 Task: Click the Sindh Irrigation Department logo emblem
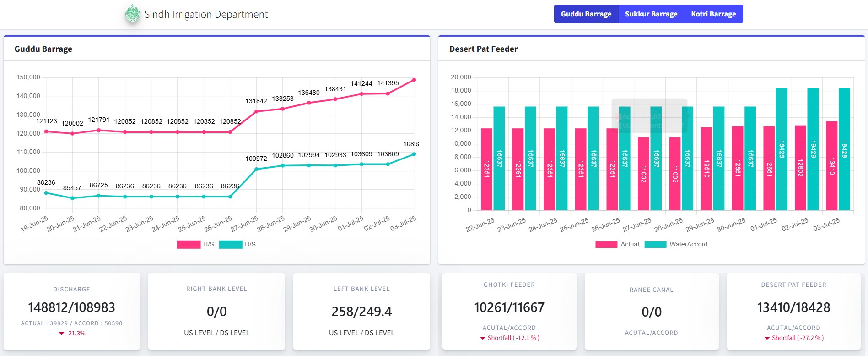coord(133,14)
